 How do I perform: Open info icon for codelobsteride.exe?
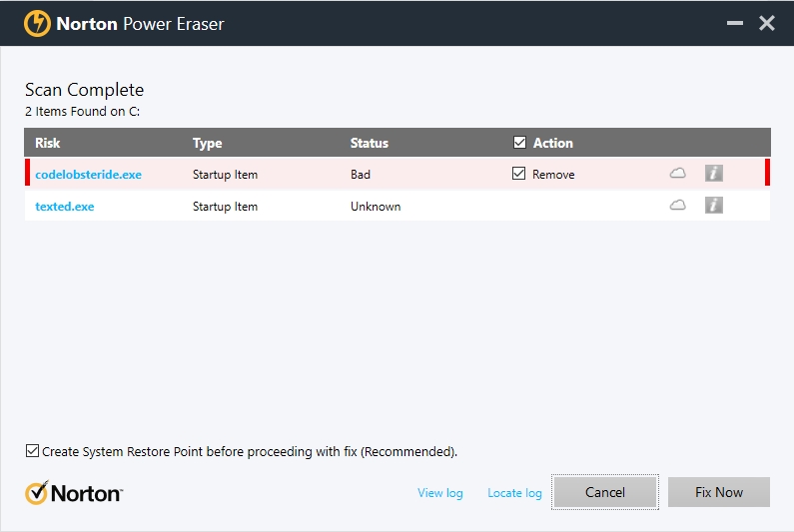(x=713, y=174)
